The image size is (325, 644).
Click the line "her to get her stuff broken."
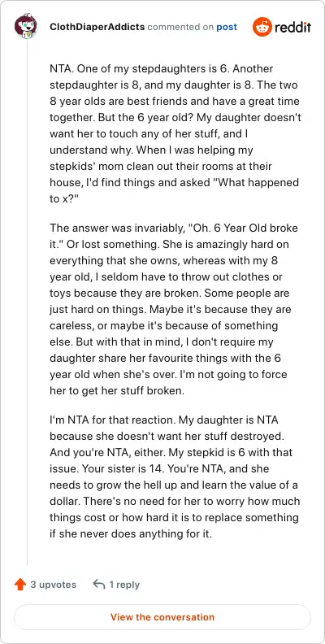[x=117, y=390]
